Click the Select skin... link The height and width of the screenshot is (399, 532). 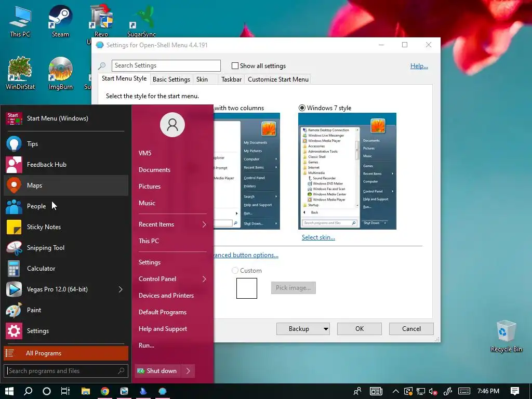318,237
